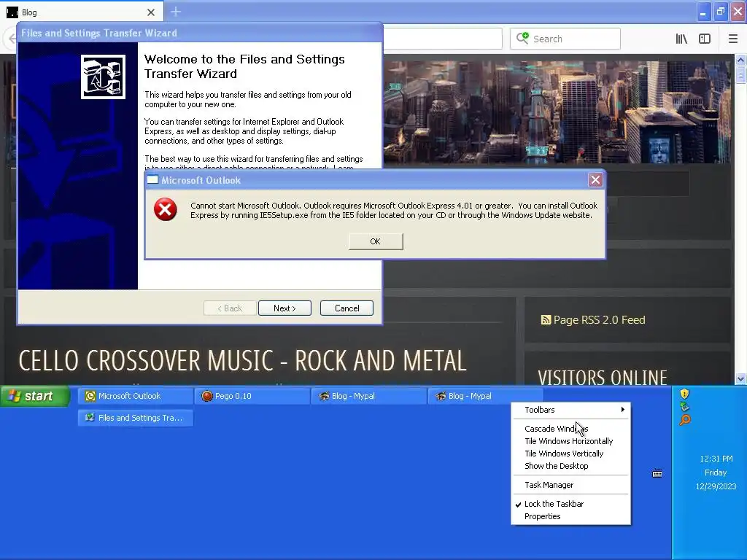Screen dimensions: 747x560
Task: Open the Start menu
Action: click(35, 396)
